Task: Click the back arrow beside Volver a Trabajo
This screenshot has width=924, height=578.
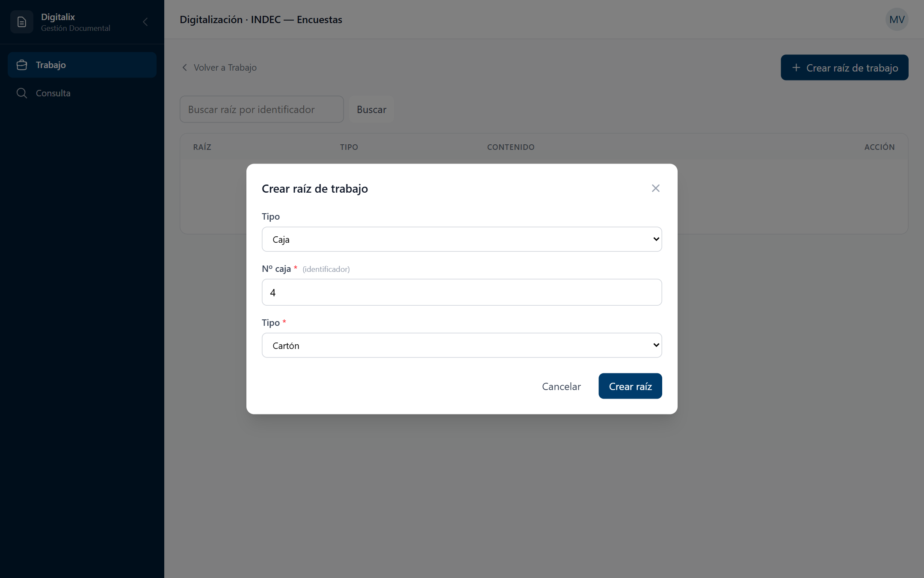Action: pos(185,68)
